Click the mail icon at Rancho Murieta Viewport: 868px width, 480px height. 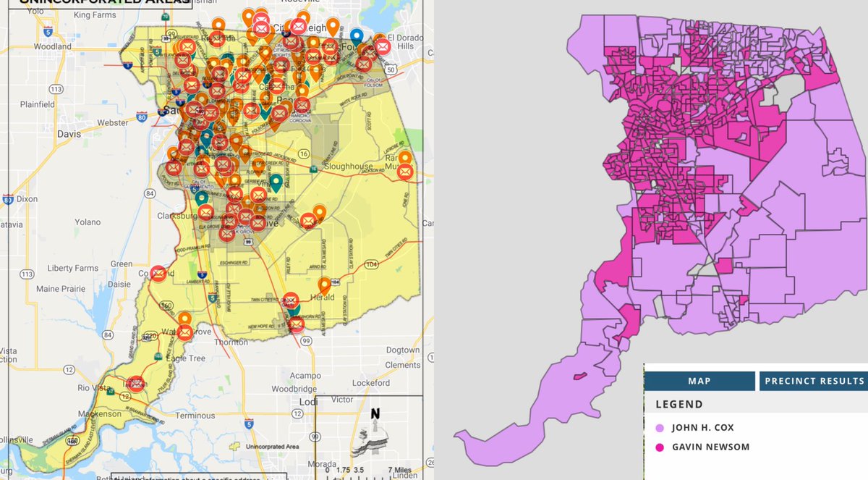[x=405, y=172]
